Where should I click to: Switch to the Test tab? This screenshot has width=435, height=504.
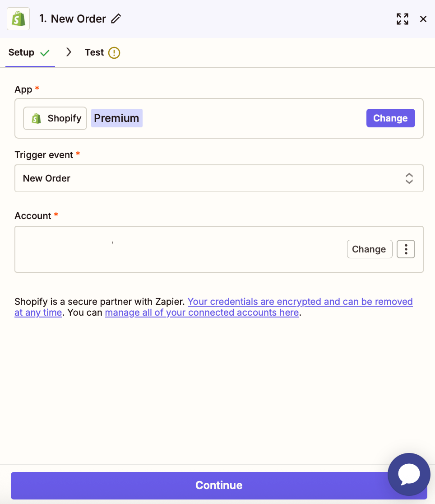(94, 52)
